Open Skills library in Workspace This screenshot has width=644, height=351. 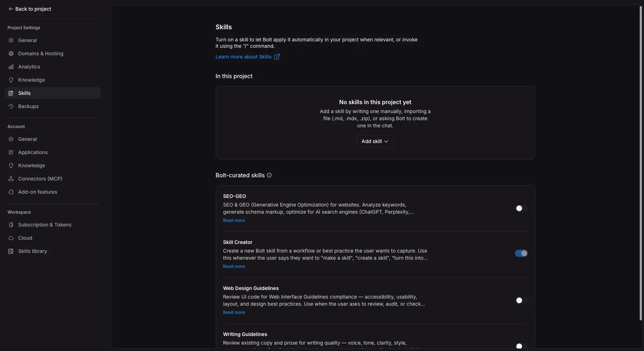click(52, 251)
